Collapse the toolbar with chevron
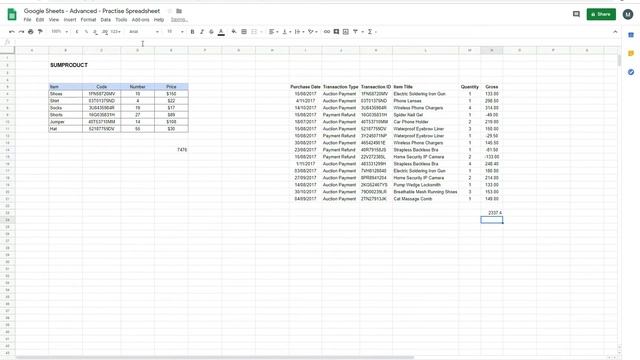Viewport: 640px width, 360px height. [615, 32]
